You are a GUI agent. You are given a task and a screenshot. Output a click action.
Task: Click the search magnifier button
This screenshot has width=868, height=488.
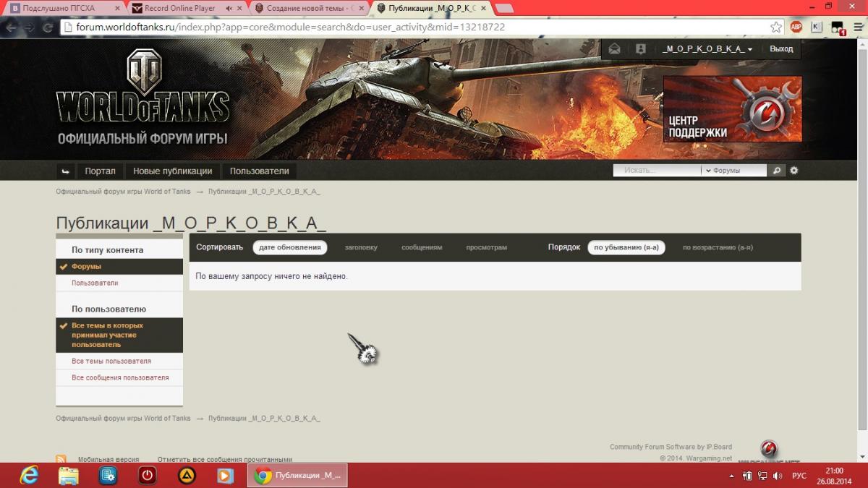pos(777,171)
